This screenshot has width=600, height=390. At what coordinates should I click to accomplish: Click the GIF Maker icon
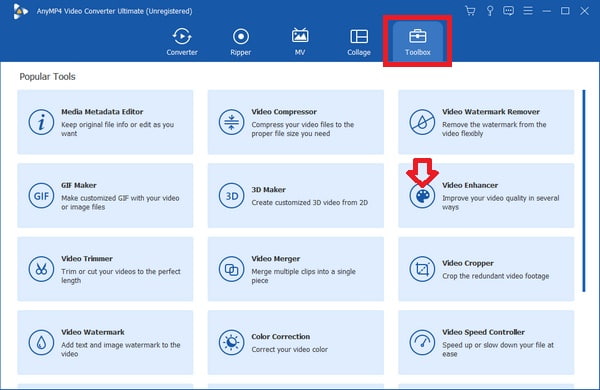point(41,196)
